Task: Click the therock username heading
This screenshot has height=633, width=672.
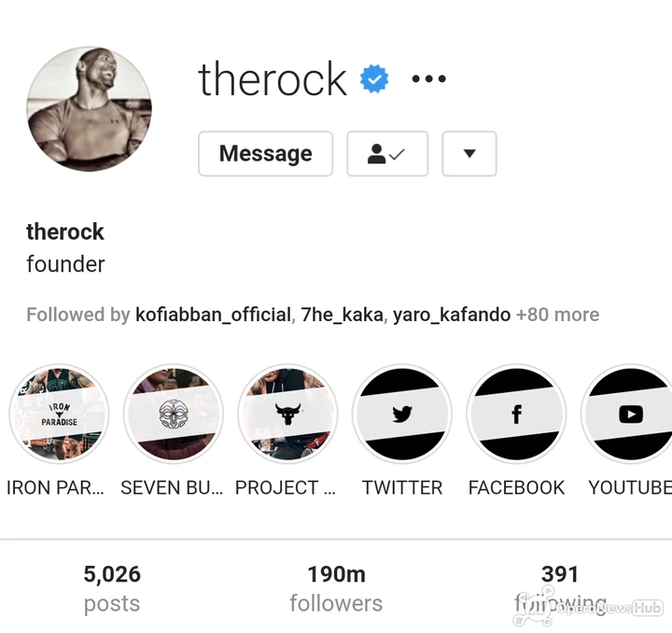Action: point(273,78)
